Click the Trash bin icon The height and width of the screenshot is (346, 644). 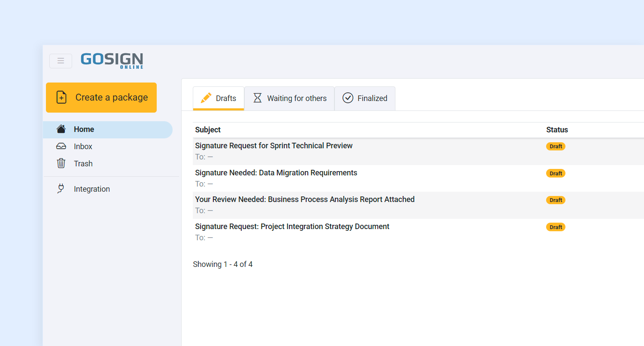[x=61, y=163]
